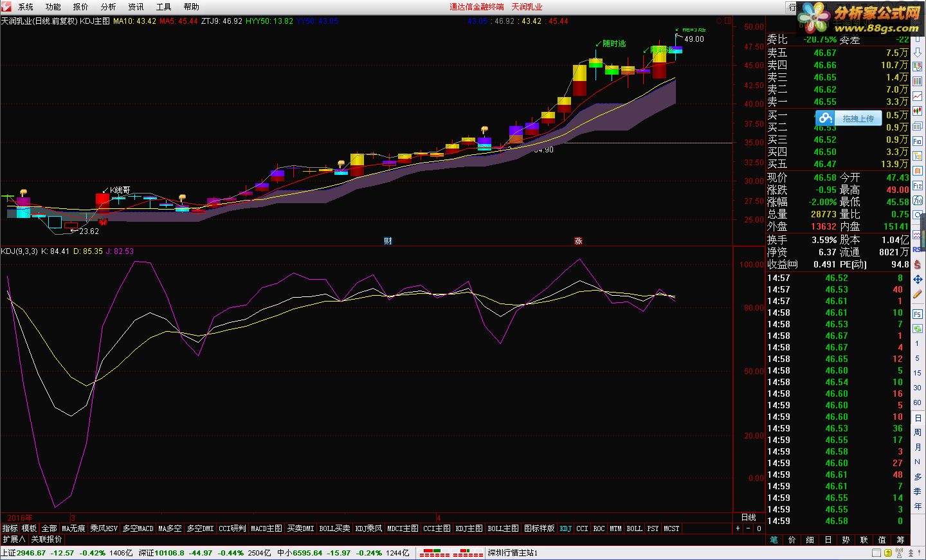Viewport: 926px width, 560px height.
Task: Open the 帮助 menu
Action: pyautogui.click(x=192, y=7)
